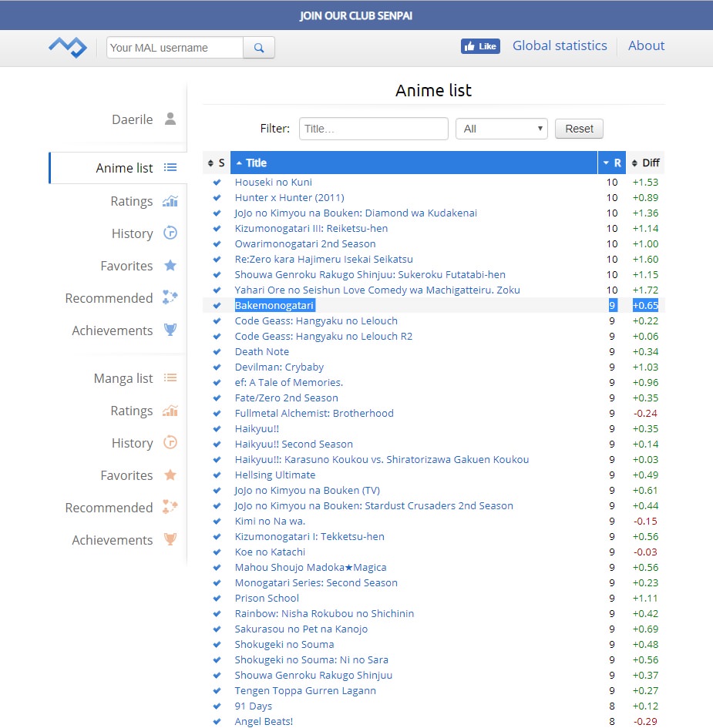Open Mahou Shoujo Madoka★Magica link
713x728 pixels.
coord(311,567)
